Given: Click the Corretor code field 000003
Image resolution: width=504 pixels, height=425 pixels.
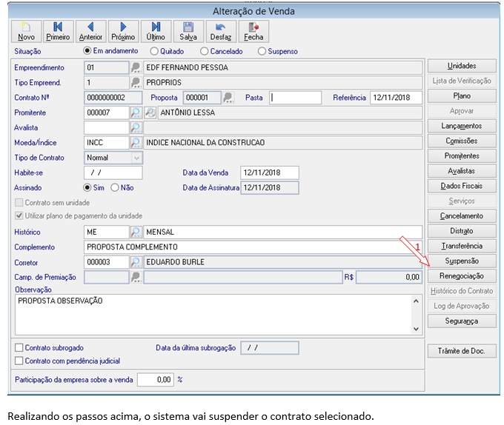Looking at the screenshot, I should pyautogui.click(x=107, y=262).
